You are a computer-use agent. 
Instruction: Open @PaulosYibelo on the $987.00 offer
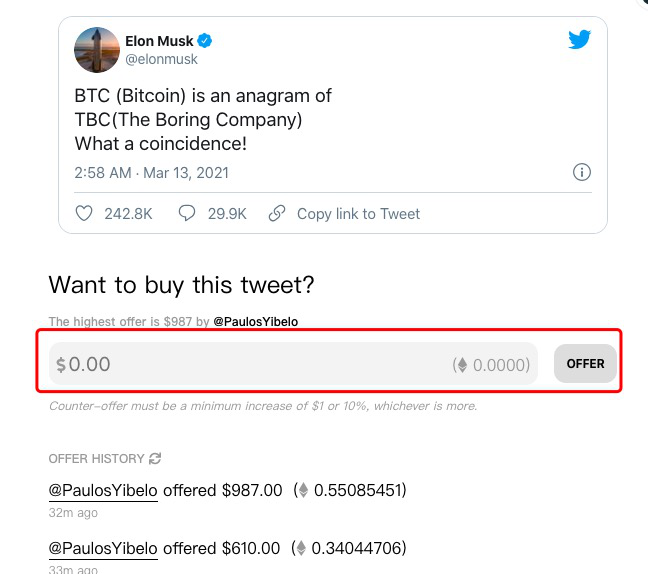pyautogui.click(x=103, y=491)
